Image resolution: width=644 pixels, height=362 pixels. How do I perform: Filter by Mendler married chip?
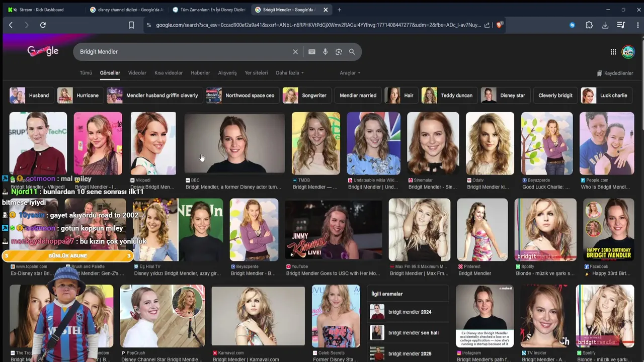pyautogui.click(x=358, y=96)
